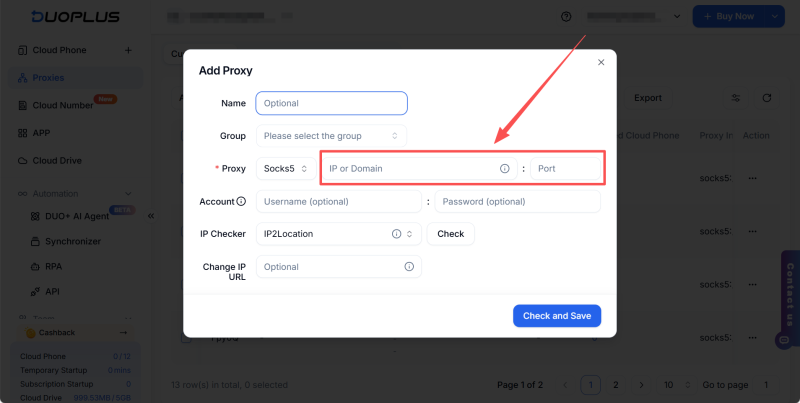The width and height of the screenshot is (800, 403).
Task: Click the Username (optional) input field
Action: (x=339, y=201)
